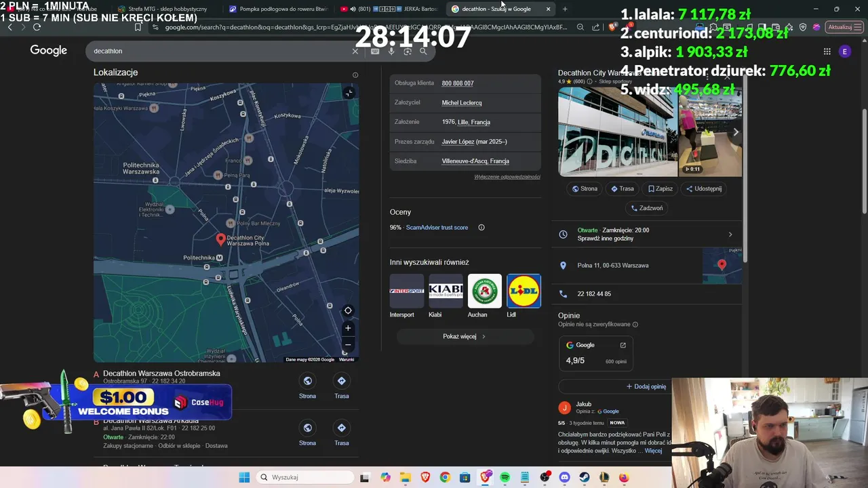Open ScamAdviser trust score link

(437, 228)
